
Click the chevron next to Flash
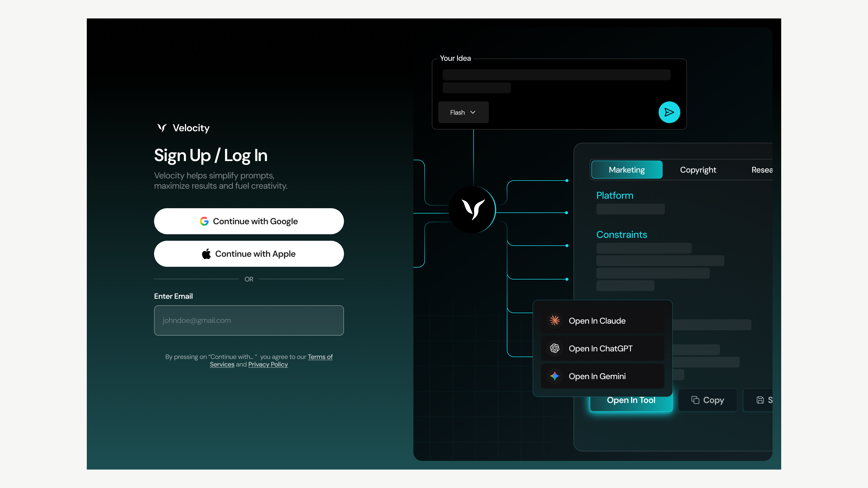[473, 112]
